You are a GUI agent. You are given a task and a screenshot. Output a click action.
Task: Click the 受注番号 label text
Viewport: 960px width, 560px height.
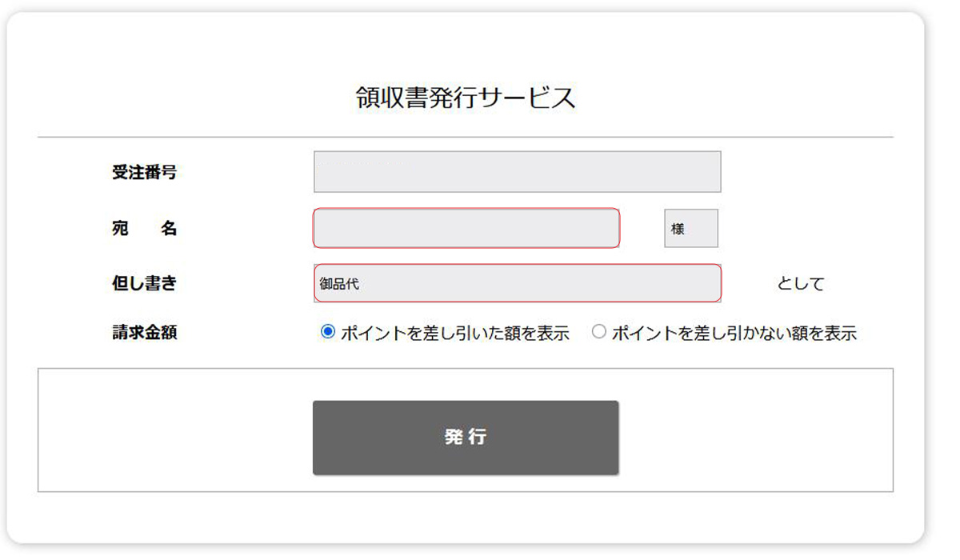(x=144, y=172)
